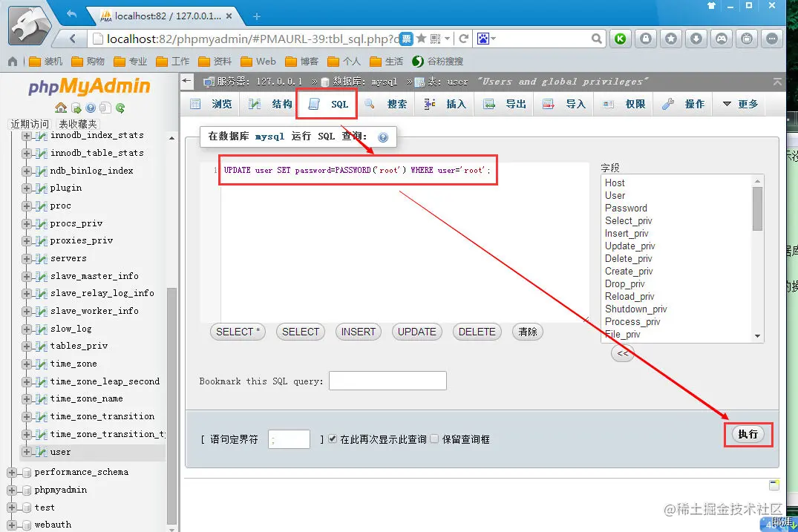The height and width of the screenshot is (532, 798).
Task: Click the DELETE query template button
Action: [477, 332]
